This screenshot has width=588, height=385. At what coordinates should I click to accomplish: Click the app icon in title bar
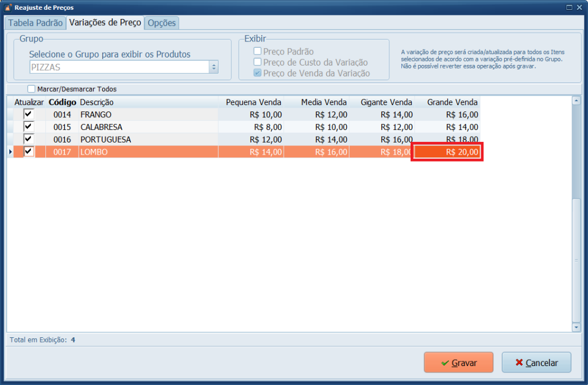coord(7,7)
